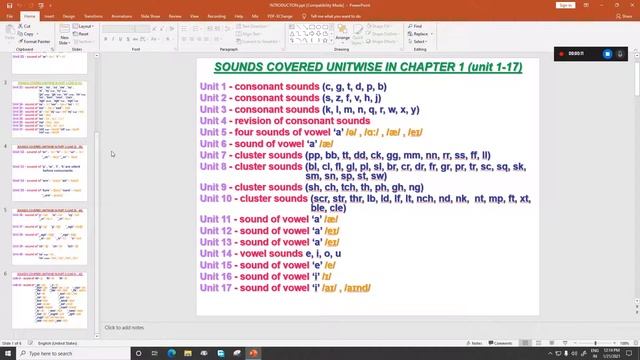Click the slide title SOUNDS COVERED UNITWISE
This screenshot has height=360, width=640.
pos(368,67)
